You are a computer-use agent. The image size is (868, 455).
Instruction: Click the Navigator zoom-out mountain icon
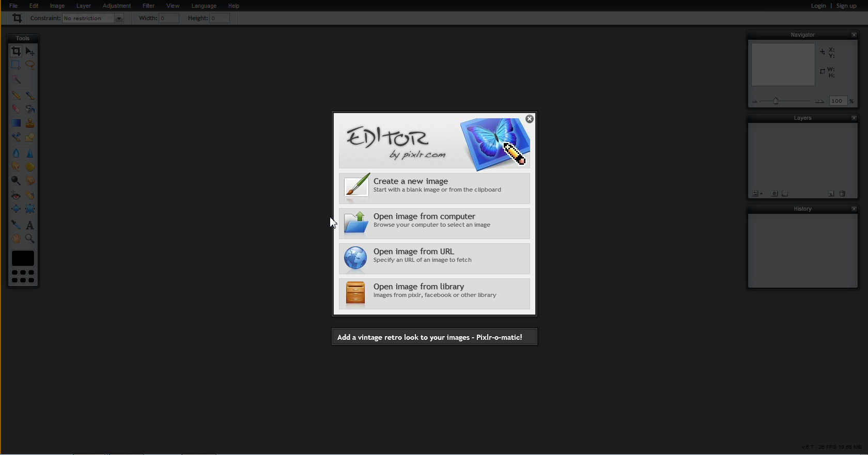[x=755, y=101]
